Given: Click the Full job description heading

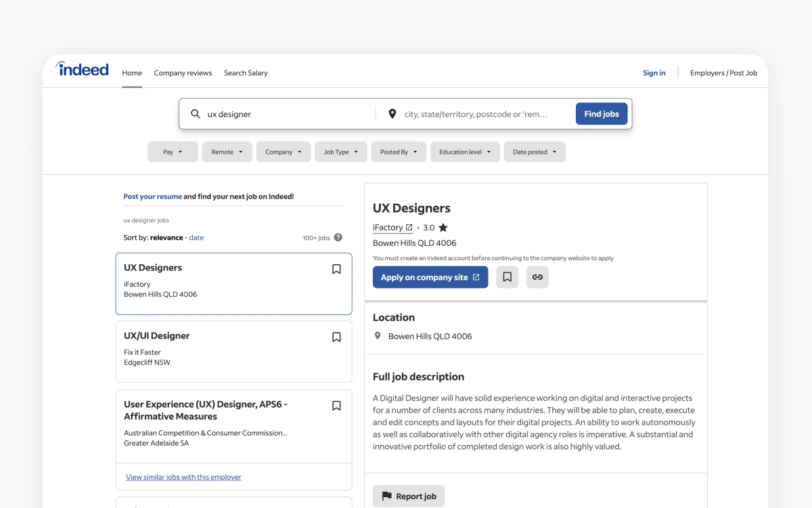Looking at the screenshot, I should click(418, 377).
